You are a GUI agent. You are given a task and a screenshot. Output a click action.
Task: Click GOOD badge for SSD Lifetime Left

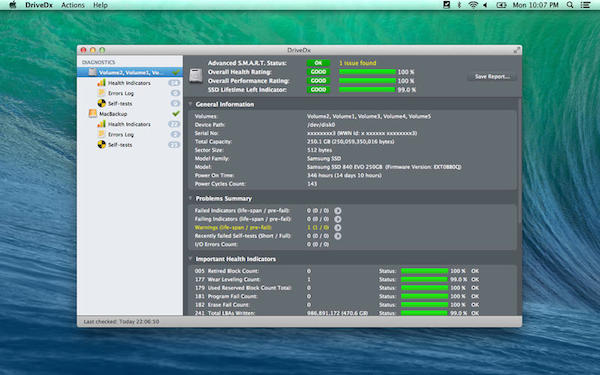(x=318, y=90)
